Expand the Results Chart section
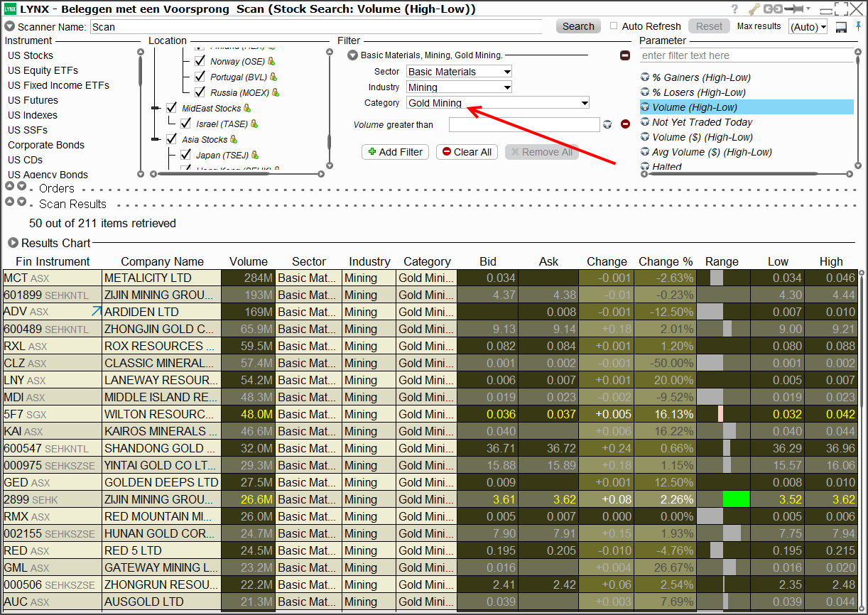Viewport: 868px width, 615px height. pos(13,243)
